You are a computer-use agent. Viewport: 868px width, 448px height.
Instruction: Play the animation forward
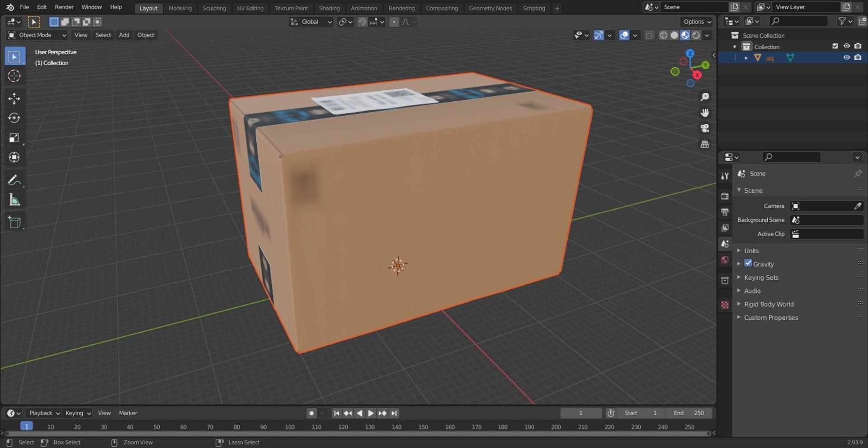[371, 413]
